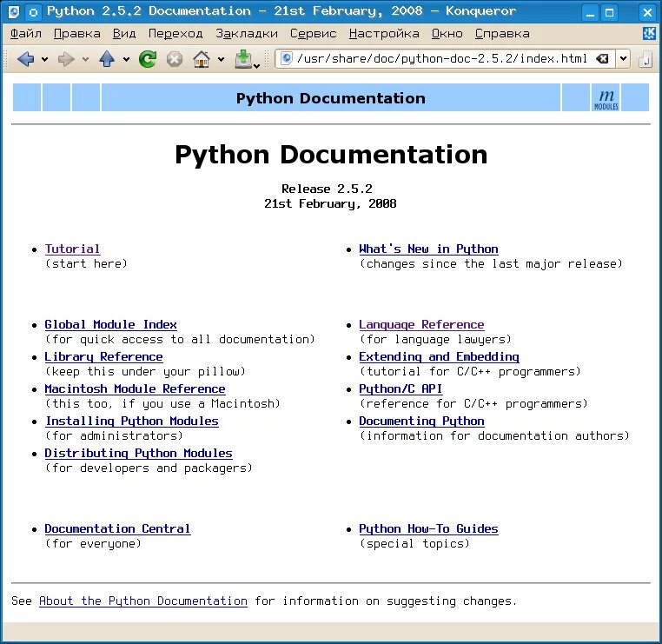Open the Python How-To Guides link
This screenshot has height=644, width=662.
click(x=428, y=528)
